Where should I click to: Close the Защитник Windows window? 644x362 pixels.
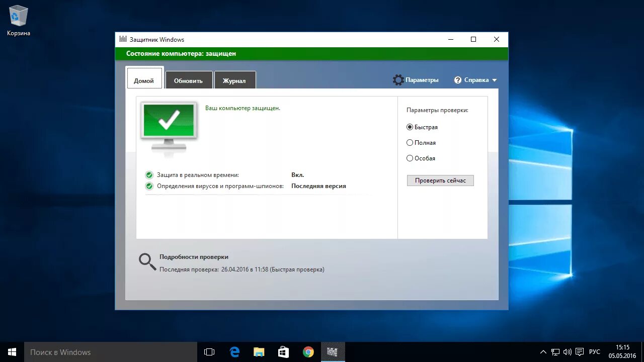[497, 39]
